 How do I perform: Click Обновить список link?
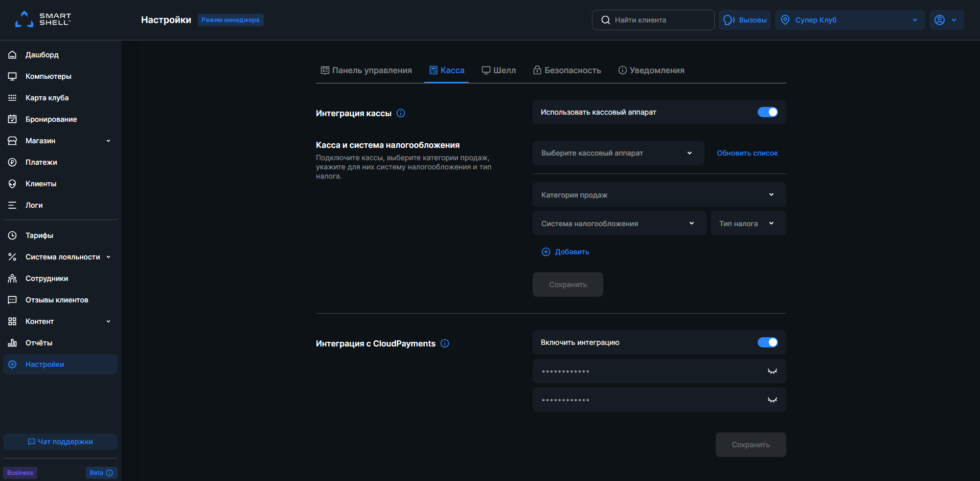pos(747,152)
